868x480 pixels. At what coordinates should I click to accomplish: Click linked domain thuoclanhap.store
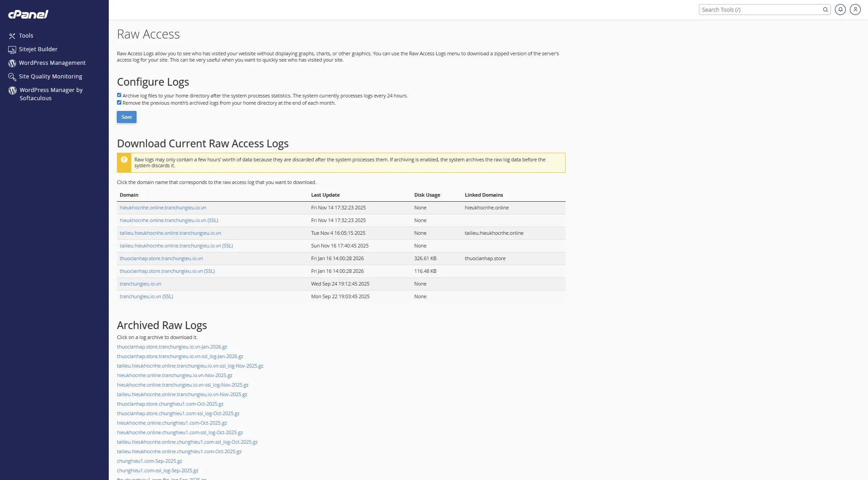tap(485, 258)
